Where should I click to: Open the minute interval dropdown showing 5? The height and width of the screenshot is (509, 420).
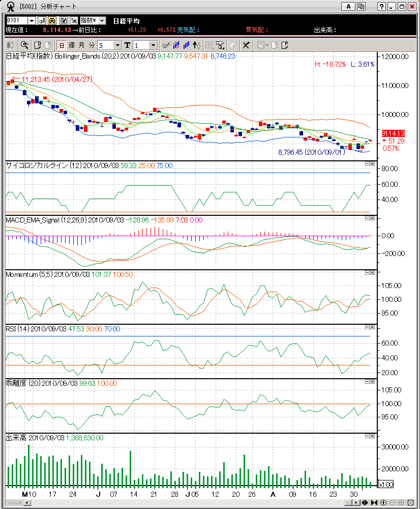(x=118, y=45)
